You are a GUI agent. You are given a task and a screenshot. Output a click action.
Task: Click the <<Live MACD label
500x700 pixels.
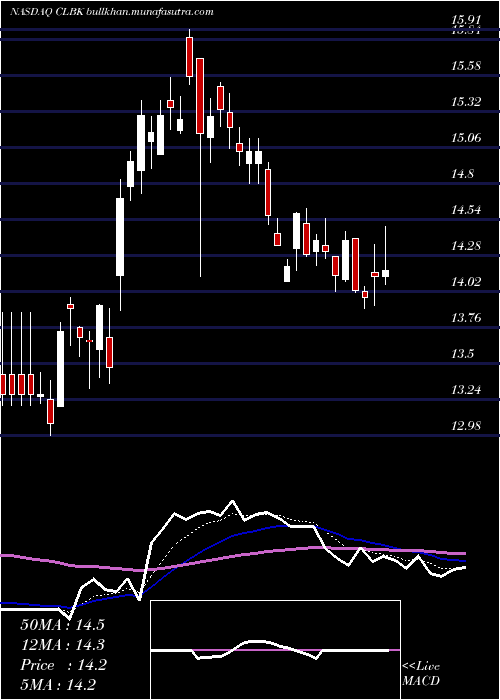(421, 674)
